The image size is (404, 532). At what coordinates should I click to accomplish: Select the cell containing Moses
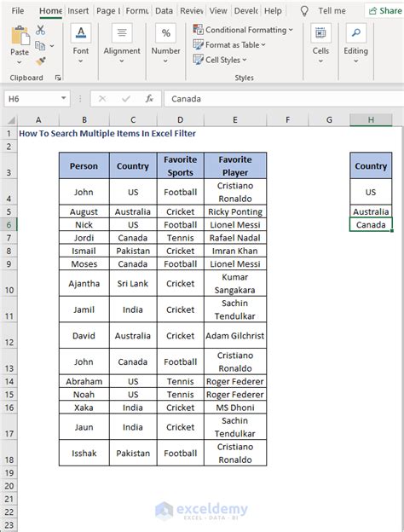pos(84,264)
